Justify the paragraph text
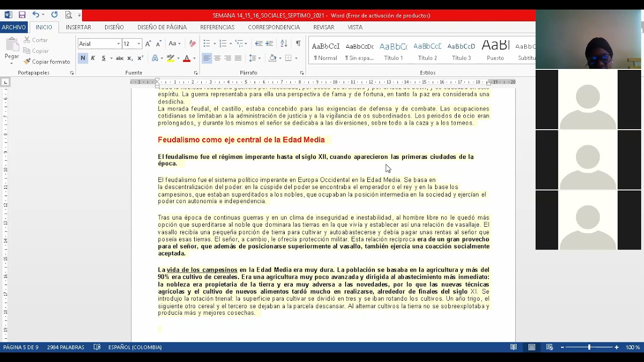The width and height of the screenshot is (644, 362). pos(238,58)
